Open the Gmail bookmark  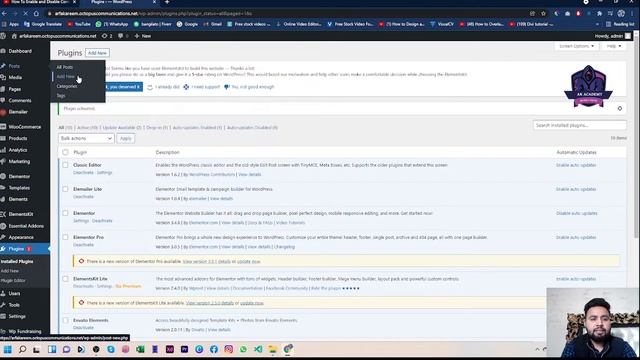pos(213,24)
